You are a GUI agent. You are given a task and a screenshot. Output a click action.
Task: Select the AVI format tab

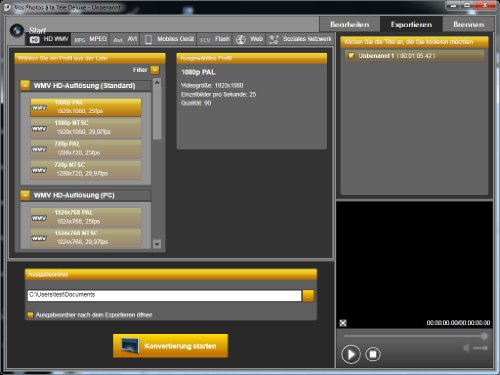pyautogui.click(x=125, y=39)
